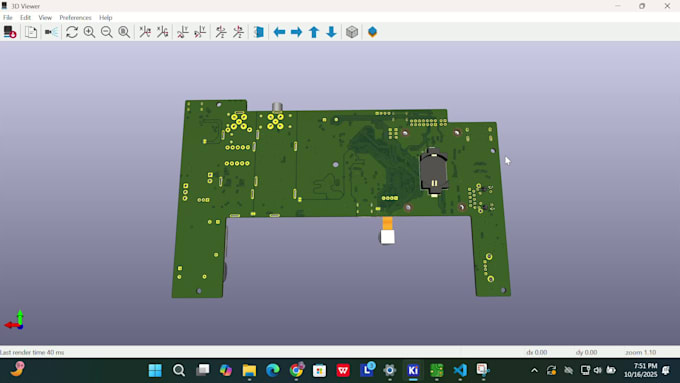Click 'Last render time 40 ms' status text

coord(32,352)
